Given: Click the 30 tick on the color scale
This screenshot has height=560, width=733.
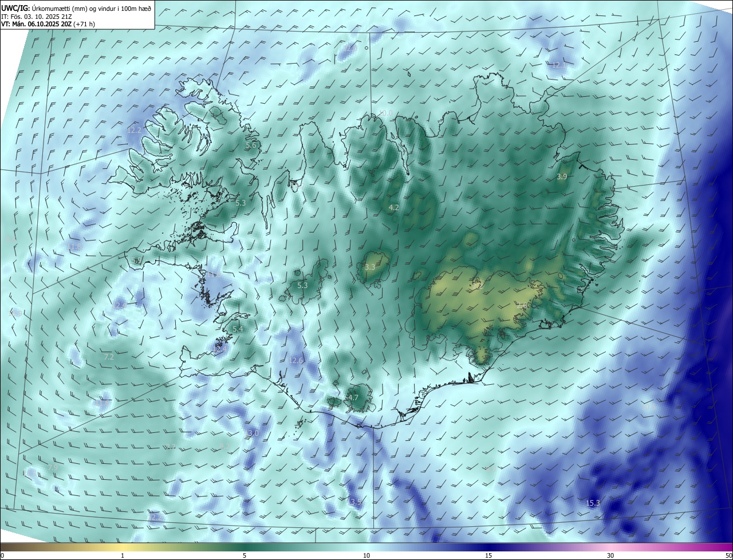Looking at the screenshot, I should (x=610, y=555).
